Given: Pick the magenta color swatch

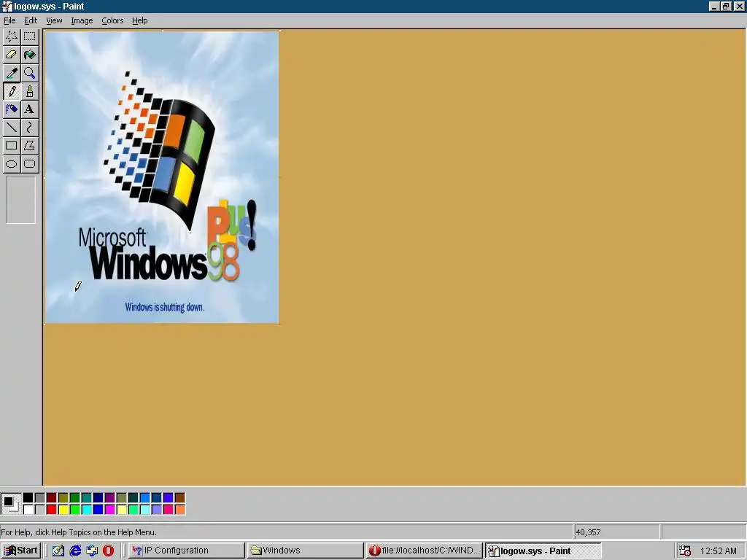Looking at the screenshot, I should [110, 510].
